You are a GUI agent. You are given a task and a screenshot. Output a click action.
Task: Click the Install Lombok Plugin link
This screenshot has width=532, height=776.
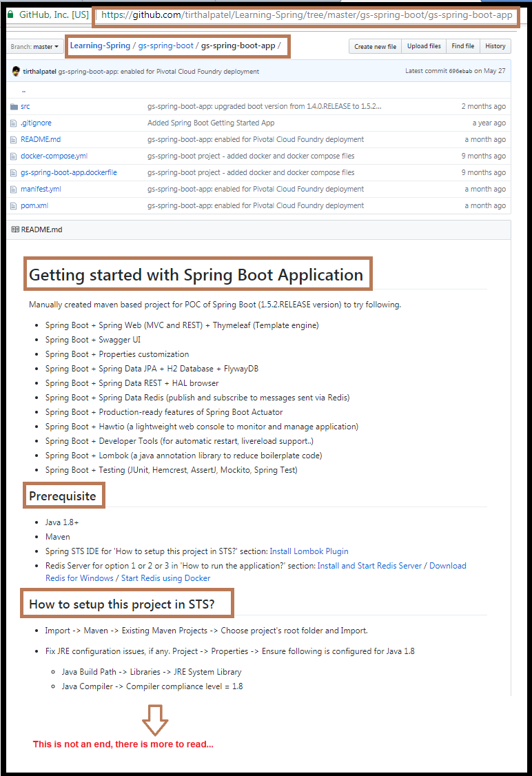pyautogui.click(x=309, y=551)
